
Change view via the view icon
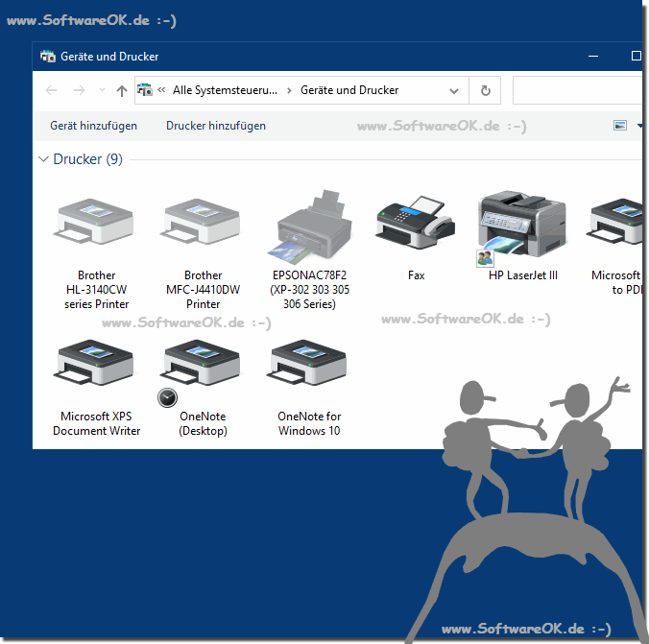click(619, 125)
